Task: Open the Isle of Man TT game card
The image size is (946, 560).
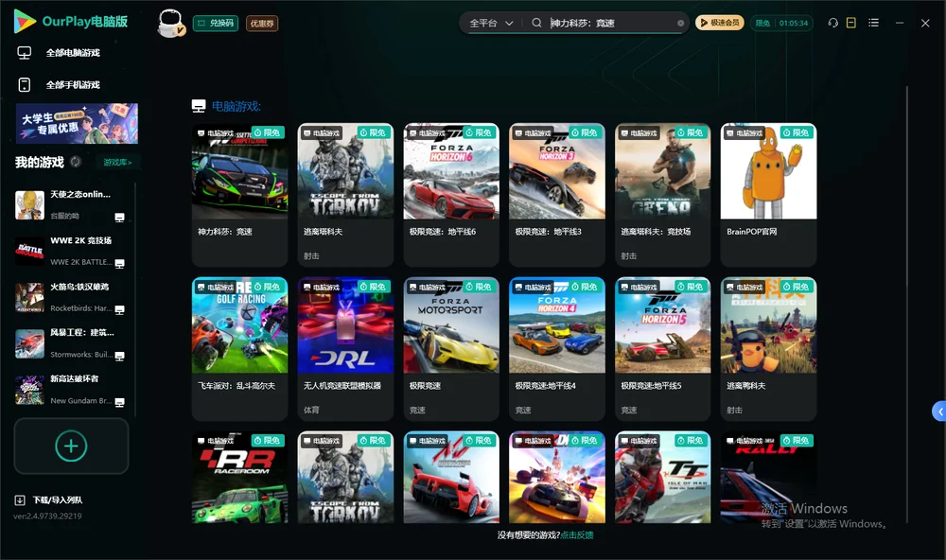Action: coord(662,477)
